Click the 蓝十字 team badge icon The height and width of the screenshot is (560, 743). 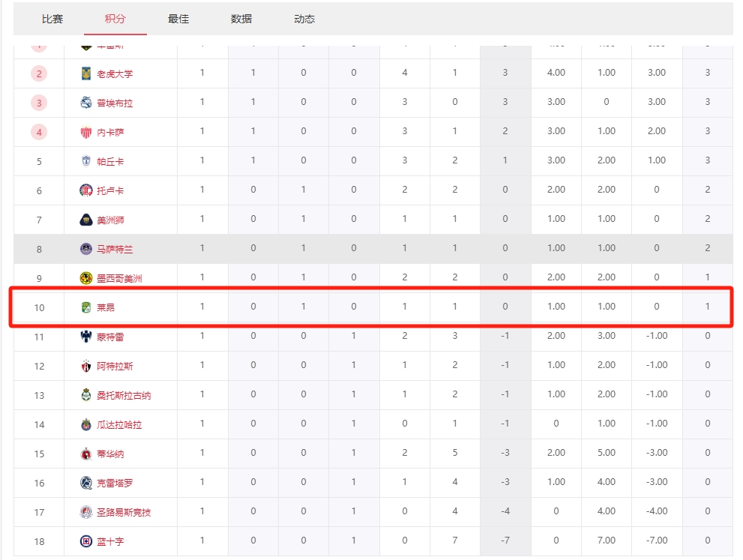pos(86,541)
